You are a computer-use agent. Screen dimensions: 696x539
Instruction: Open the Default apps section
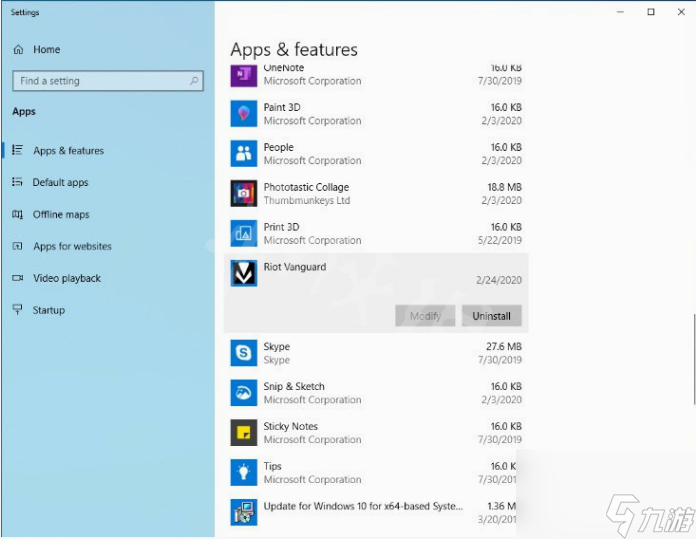(x=60, y=182)
